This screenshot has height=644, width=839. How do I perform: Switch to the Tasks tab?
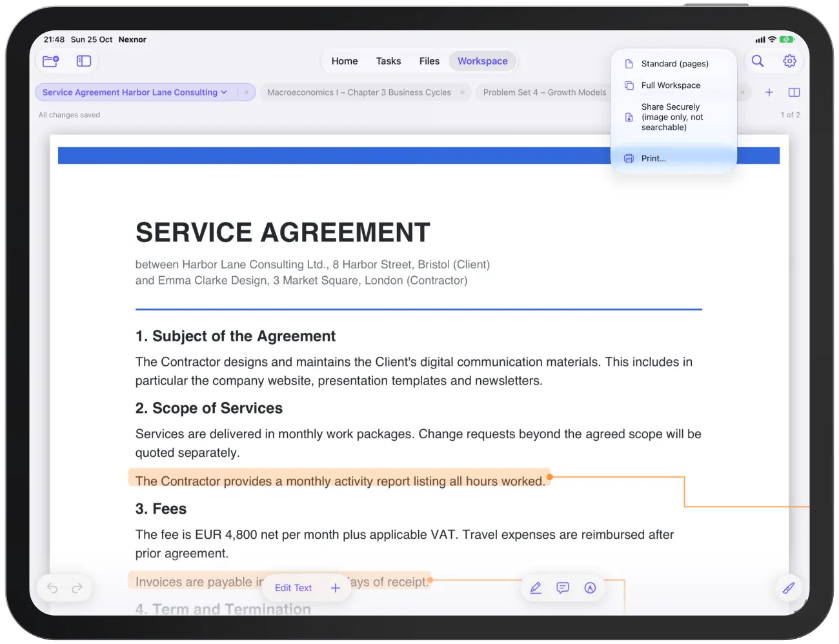389,61
